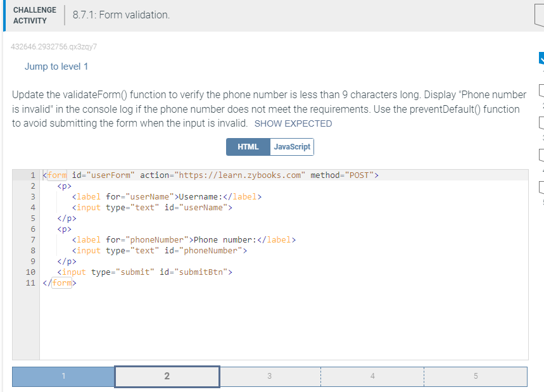Click the opening <p> tag on line 2

pyautogui.click(x=64, y=186)
